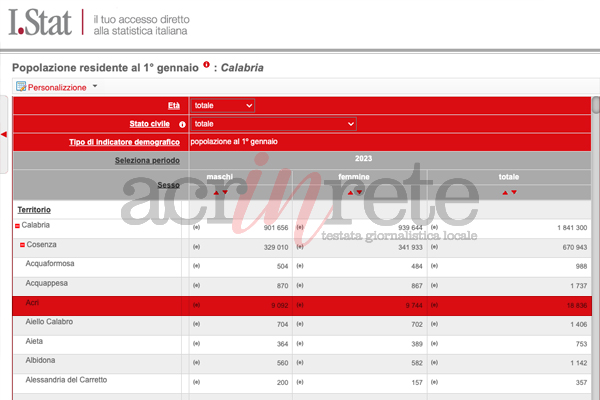This screenshot has height=400, width=600.
Task: Click the Calabria maschi metadata icon
Action: (196, 227)
